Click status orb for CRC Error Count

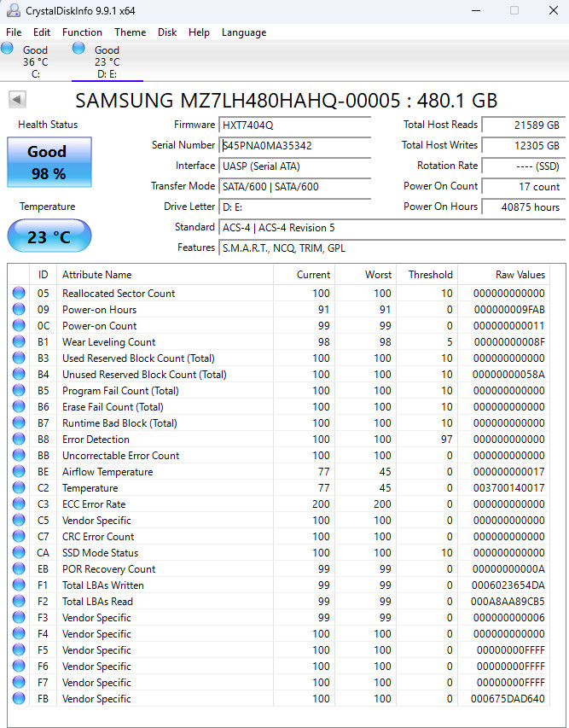19,536
